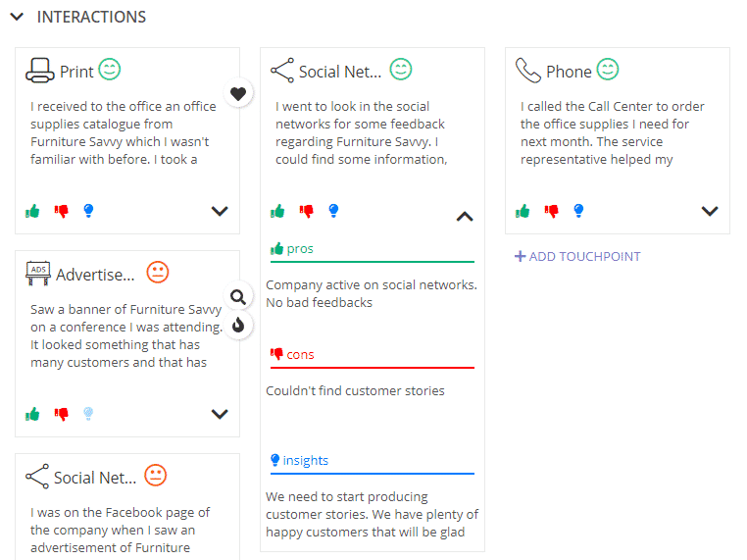747x560 pixels.
Task: Click the phone handset icon
Action: [x=527, y=71]
